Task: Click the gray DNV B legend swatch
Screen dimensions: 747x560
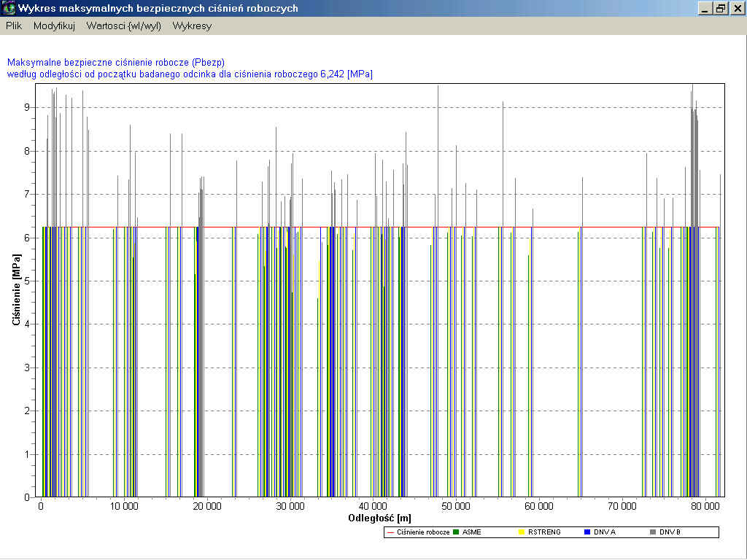Action: (653, 532)
